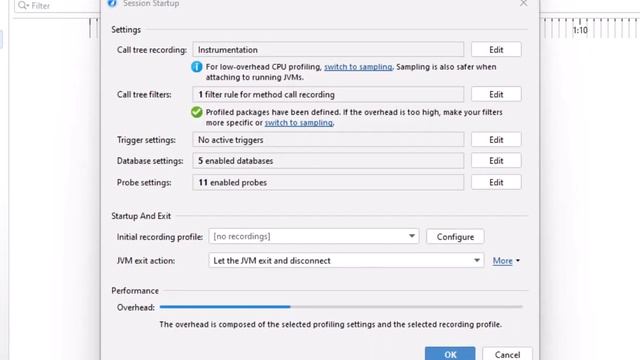The image size is (640, 360).
Task: Click the overhead composition explanation text
Action: (x=331, y=324)
